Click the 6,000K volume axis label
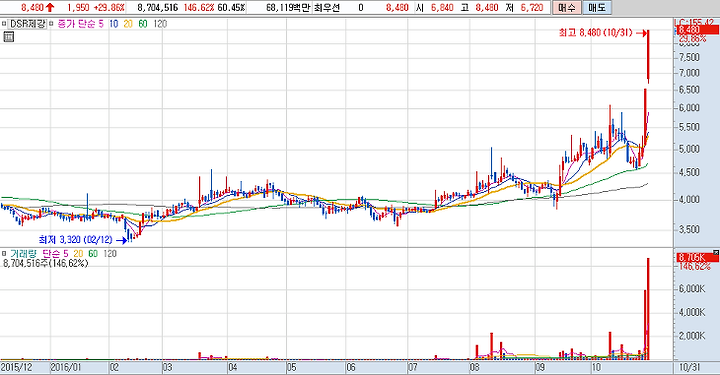The height and width of the screenshot is (375, 720). [x=692, y=289]
